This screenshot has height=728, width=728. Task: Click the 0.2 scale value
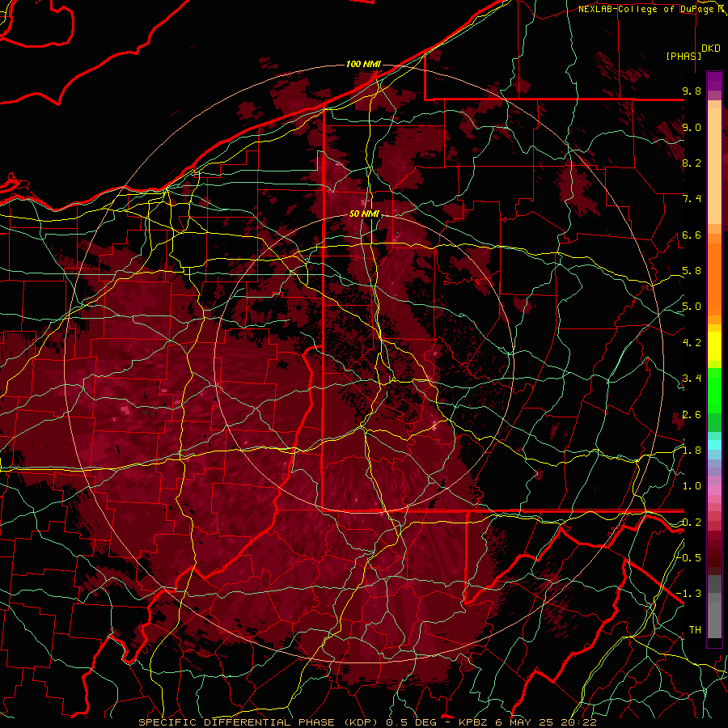(692, 522)
